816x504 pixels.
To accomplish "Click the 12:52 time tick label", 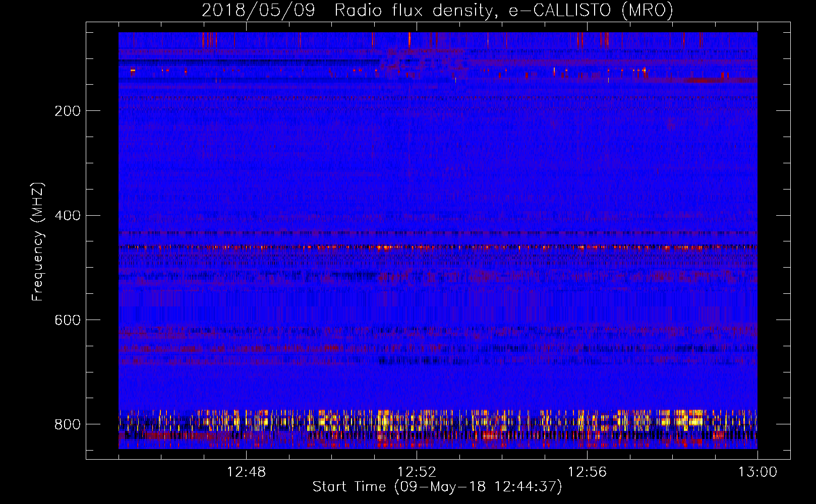I will [417, 472].
